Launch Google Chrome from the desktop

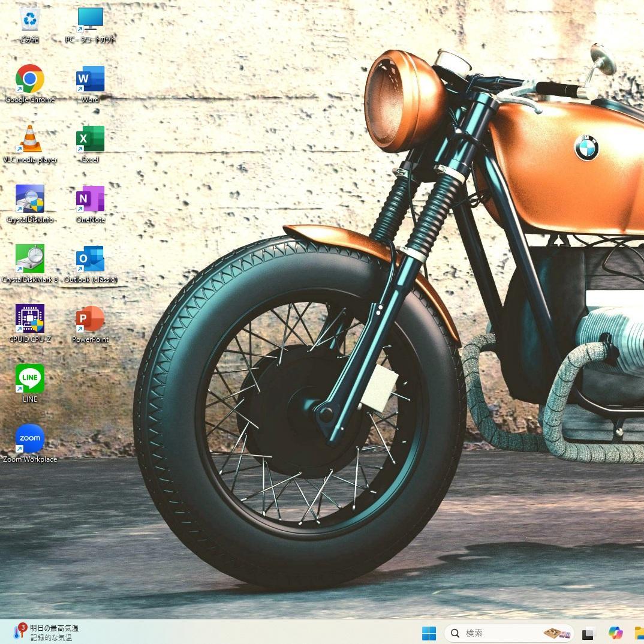tap(29, 79)
